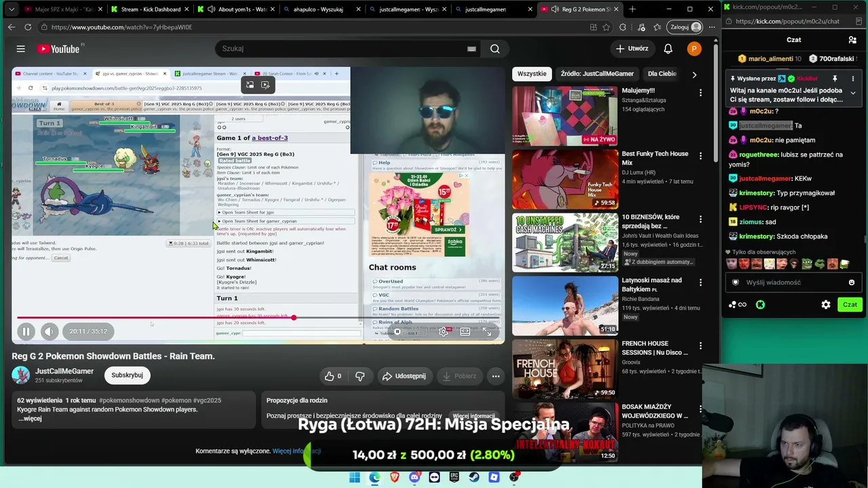This screenshot has width=868, height=488.
Task: Dislike the Reg G 2 Pokemon video
Action: (x=360, y=376)
